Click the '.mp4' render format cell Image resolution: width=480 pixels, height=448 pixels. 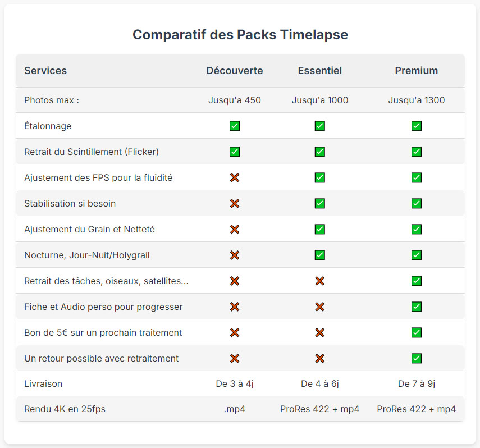click(x=235, y=409)
